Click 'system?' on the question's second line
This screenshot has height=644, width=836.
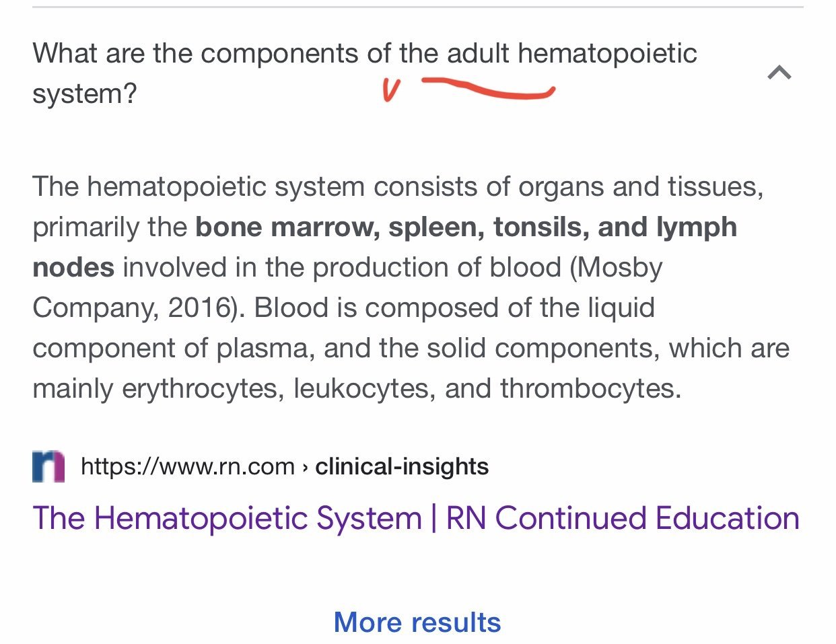[x=85, y=94]
